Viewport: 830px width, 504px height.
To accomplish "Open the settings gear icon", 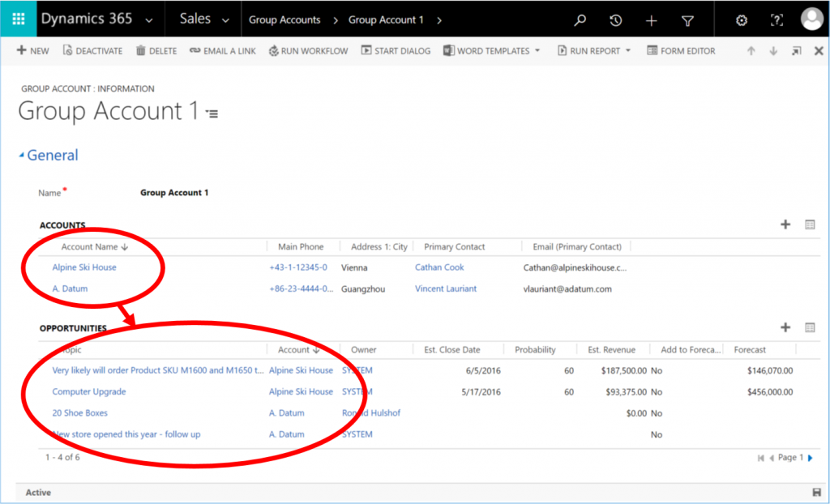I will pos(742,20).
